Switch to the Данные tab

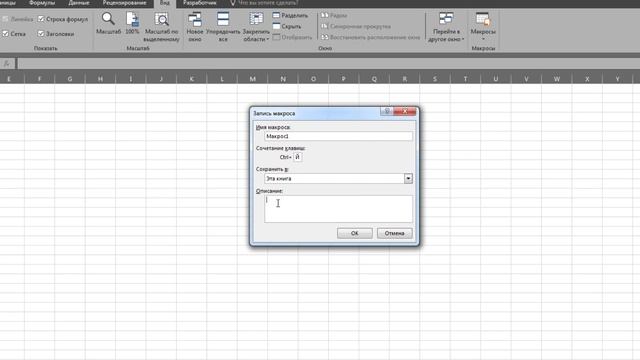click(x=79, y=3)
